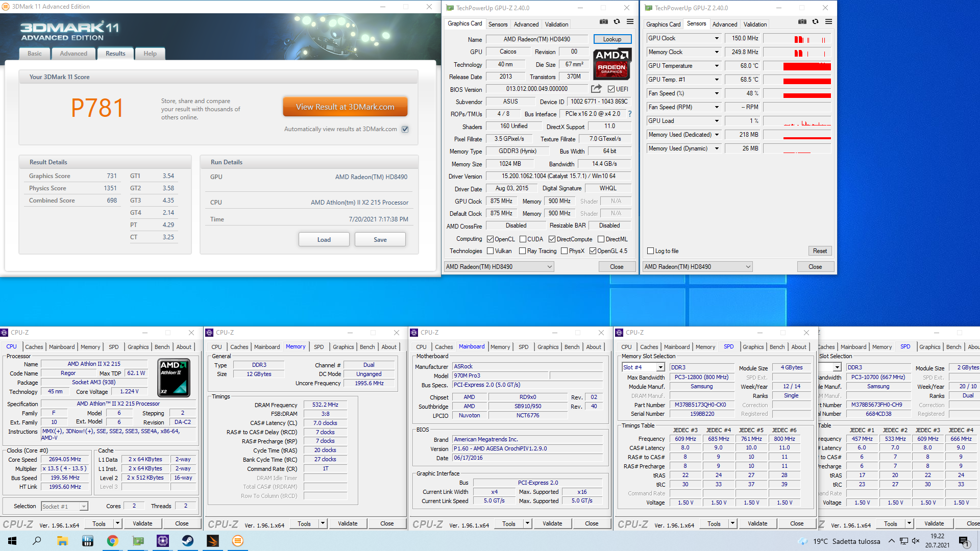Image resolution: width=980 pixels, height=551 pixels.
Task: Click the GPU Temperature red sensor graph
Action: pos(797,66)
